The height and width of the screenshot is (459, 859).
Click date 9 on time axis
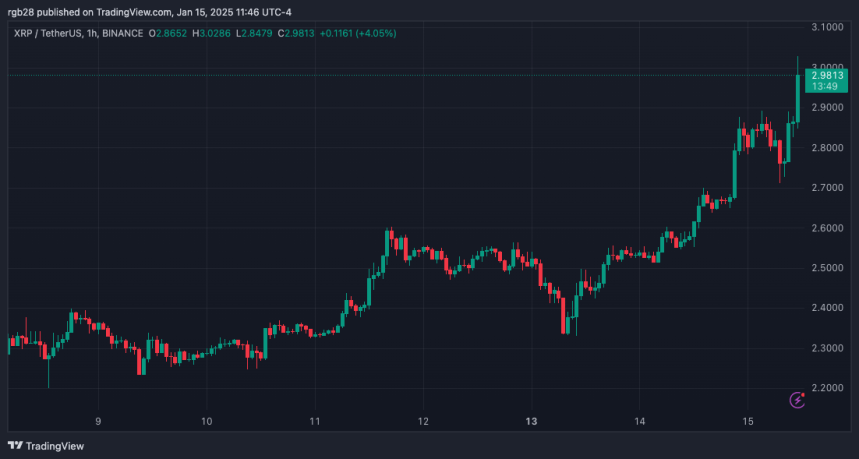pyautogui.click(x=98, y=421)
